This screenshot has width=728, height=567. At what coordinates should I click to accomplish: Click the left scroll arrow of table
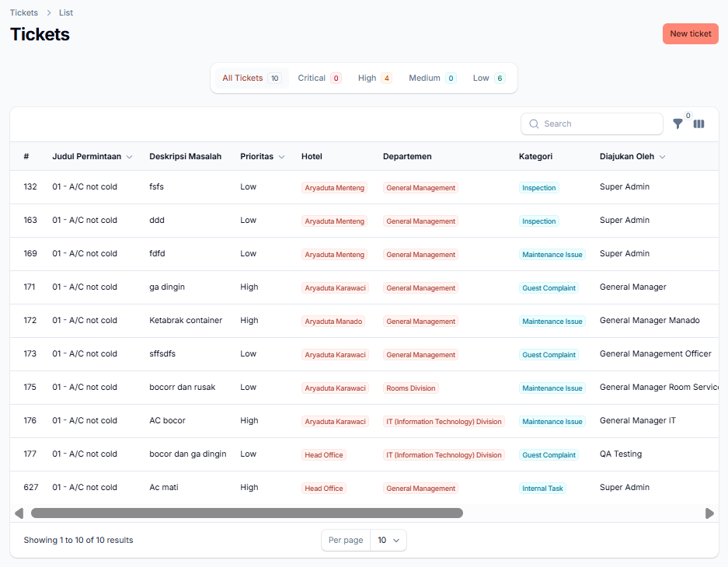(19, 513)
